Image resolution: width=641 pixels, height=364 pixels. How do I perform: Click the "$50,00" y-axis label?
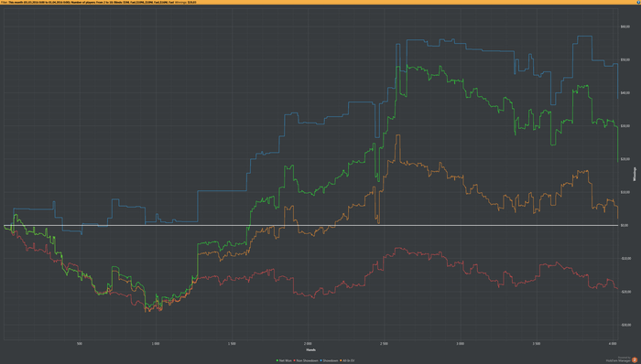[x=625, y=59]
